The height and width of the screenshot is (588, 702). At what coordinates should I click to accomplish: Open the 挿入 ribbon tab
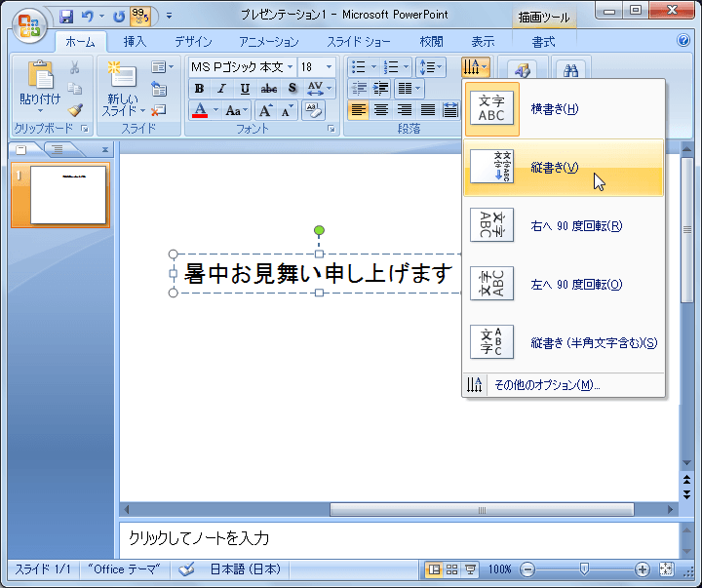(135, 42)
